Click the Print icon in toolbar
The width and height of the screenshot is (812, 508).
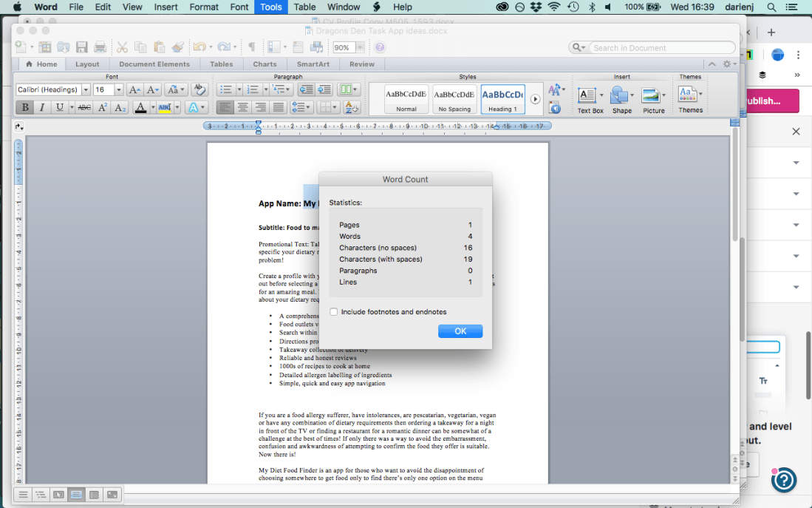(x=101, y=47)
